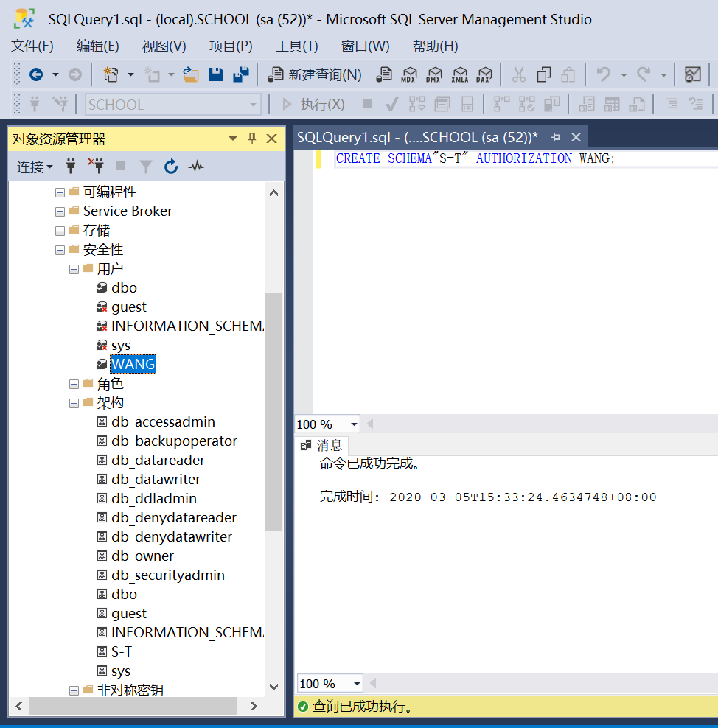The height and width of the screenshot is (728, 718).
Task: Click Object Explorer vertical scrollbar thumb
Action: pyautogui.click(x=273, y=411)
